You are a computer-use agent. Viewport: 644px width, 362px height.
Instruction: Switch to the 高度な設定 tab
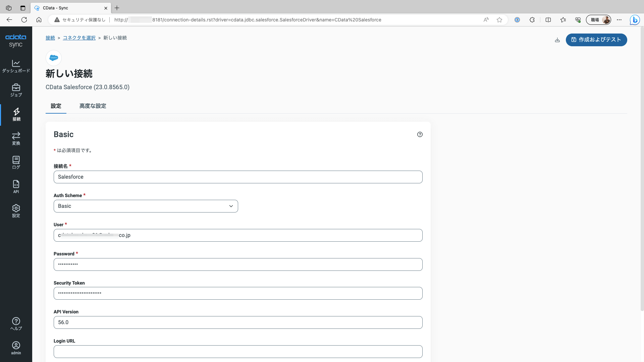[x=93, y=106]
